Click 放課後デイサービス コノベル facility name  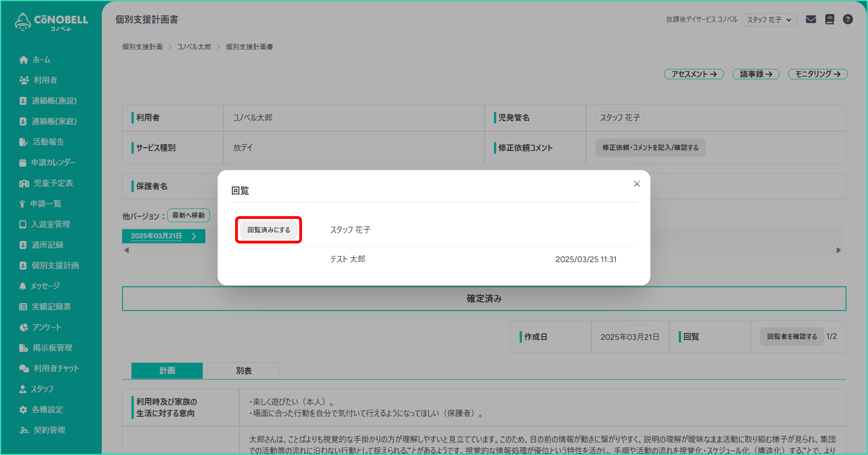click(x=702, y=20)
